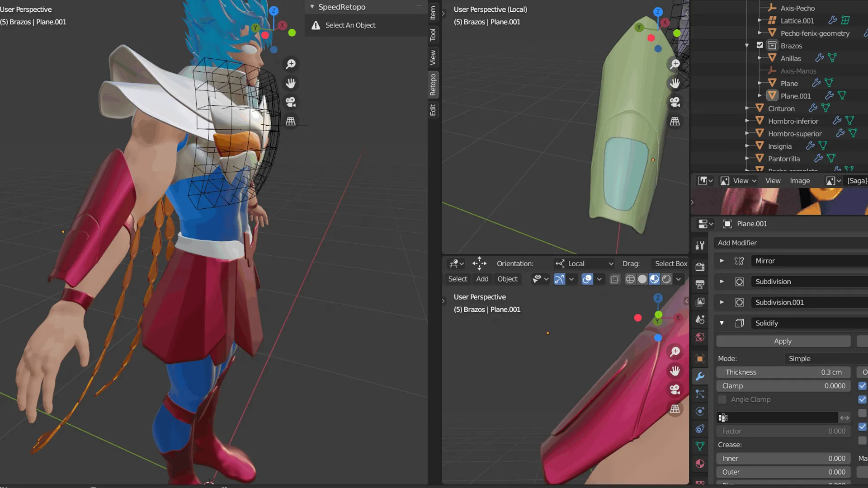The image size is (868, 488).
Task: Click the pan hand icon in left viewport
Action: click(x=291, y=83)
